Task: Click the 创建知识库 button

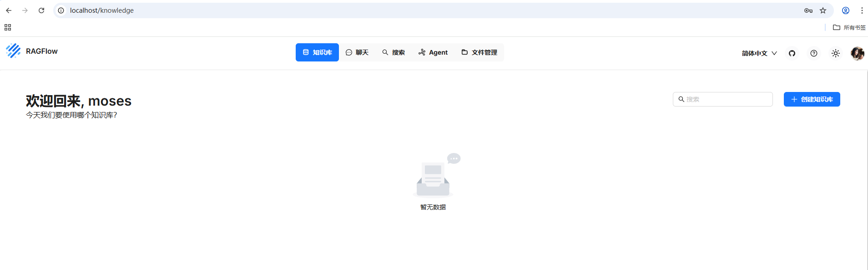Action: [x=812, y=99]
